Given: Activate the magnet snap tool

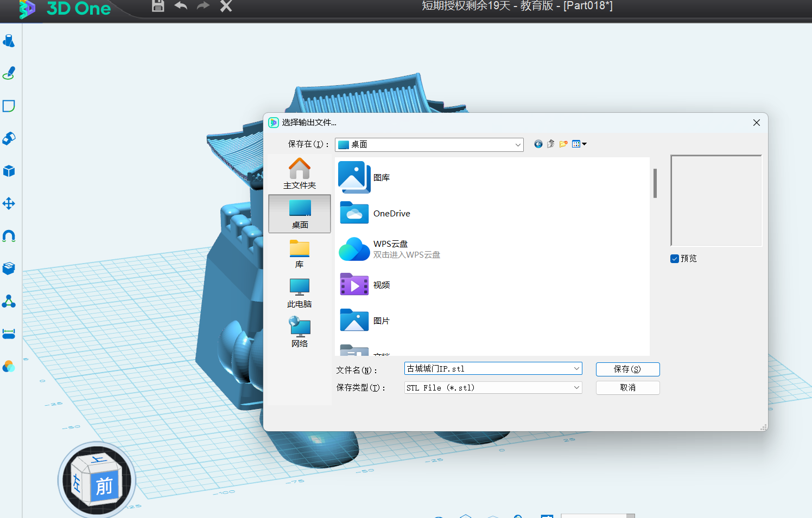Looking at the screenshot, I should [9, 236].
